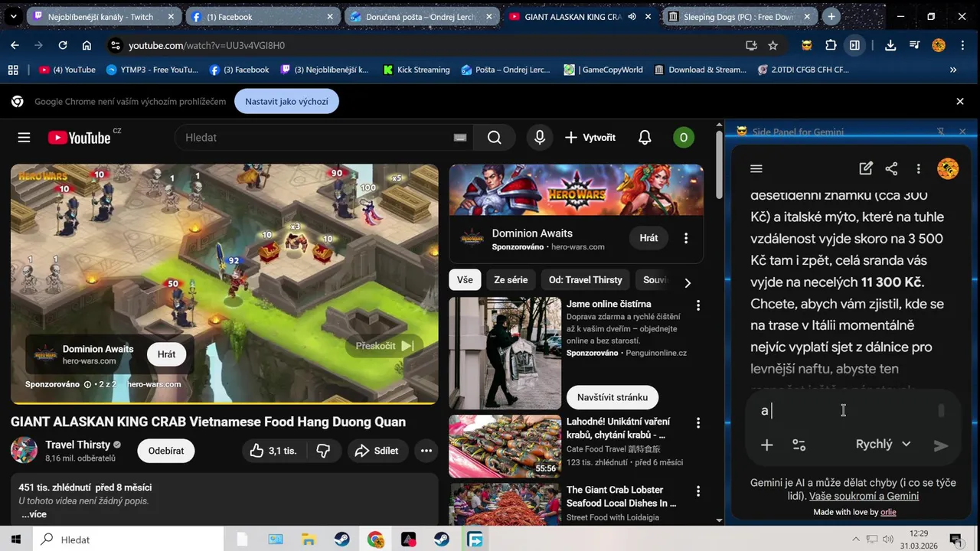Open YouTube notifications bell

pos(645,138)
